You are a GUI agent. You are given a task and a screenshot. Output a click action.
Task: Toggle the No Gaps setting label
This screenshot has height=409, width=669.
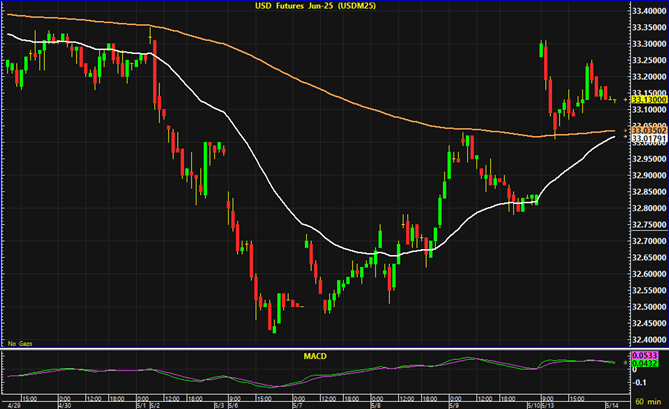(19, 344)
